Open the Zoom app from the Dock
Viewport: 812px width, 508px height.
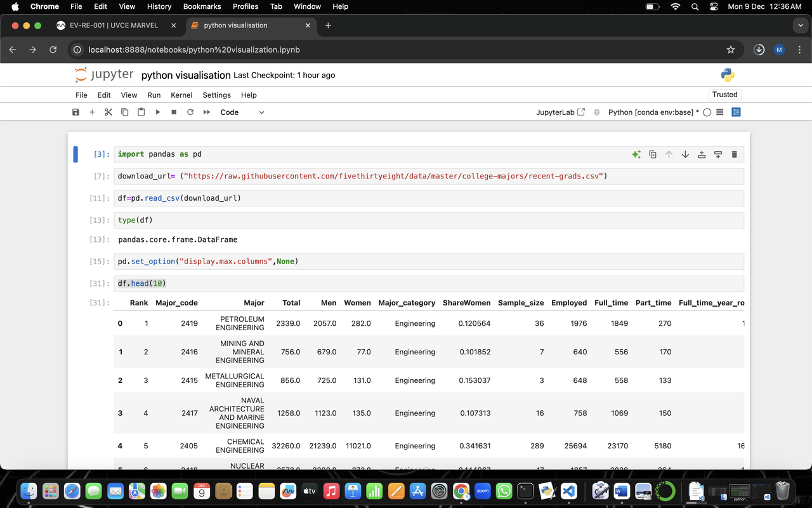click(483, 491)
